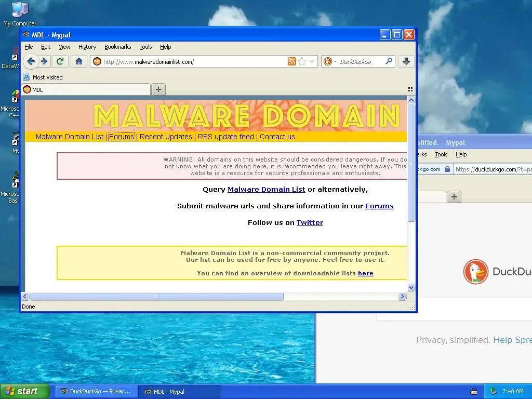Open the History menu
This screenshot has width=532, height=399.
[x=87, y=47]
